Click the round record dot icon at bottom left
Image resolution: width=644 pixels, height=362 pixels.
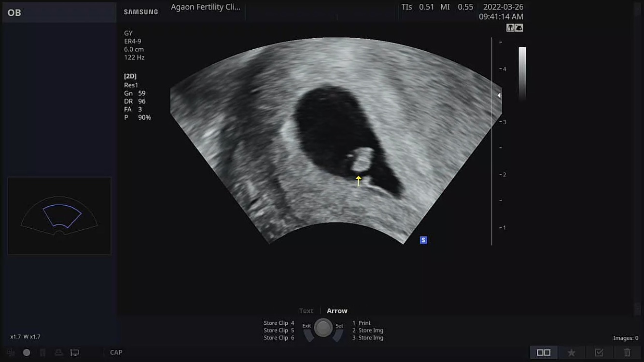(27, 352)
